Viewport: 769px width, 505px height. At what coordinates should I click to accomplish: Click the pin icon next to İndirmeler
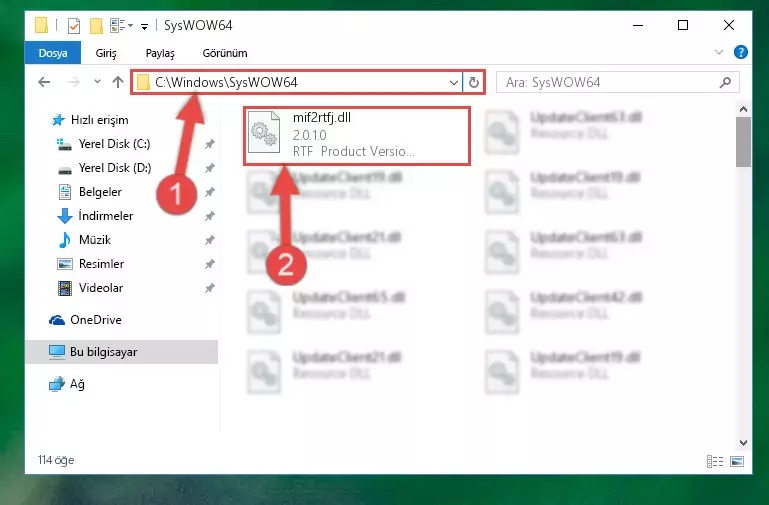point(209,216)
